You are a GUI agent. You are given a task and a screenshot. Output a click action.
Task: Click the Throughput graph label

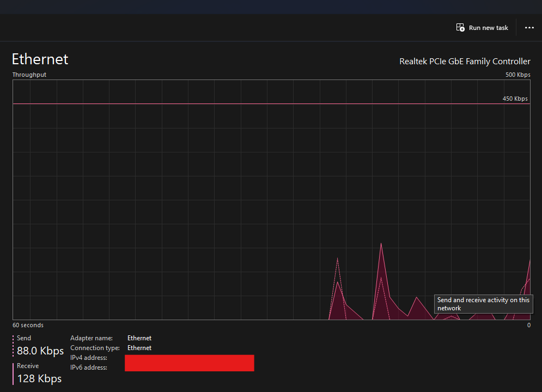pyautogui.click(x=29, y=75)
